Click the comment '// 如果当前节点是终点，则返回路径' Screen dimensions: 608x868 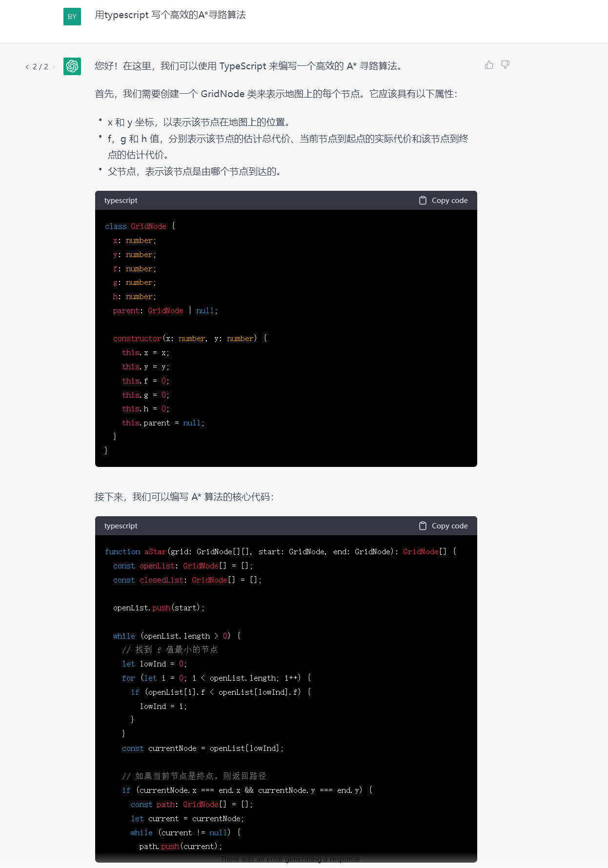click(194, 776)
